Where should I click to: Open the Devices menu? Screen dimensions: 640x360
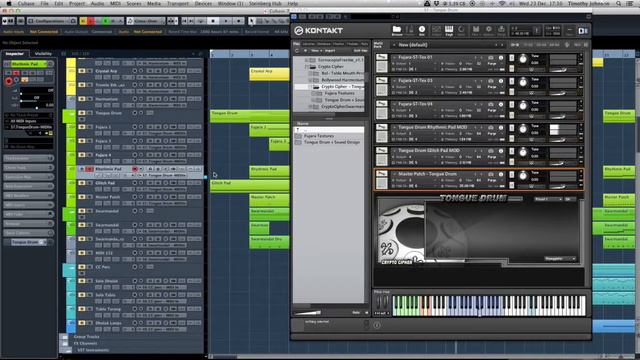pos(203,3)
